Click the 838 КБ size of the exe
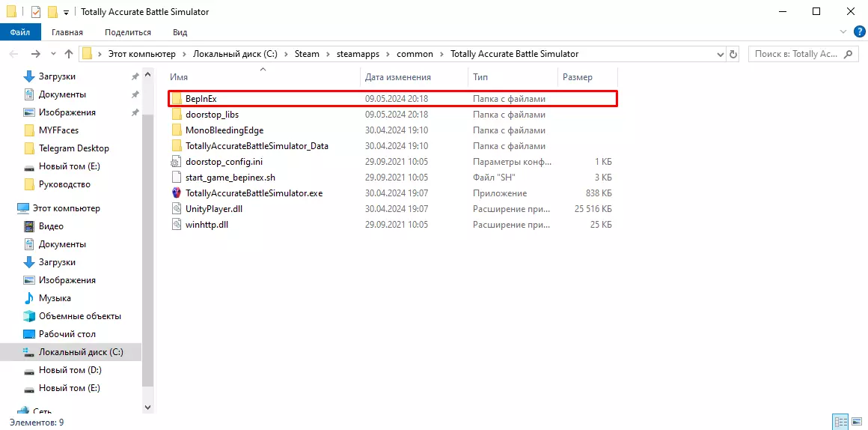Viewport: 868px width, 430px height. tap(597, 193)
